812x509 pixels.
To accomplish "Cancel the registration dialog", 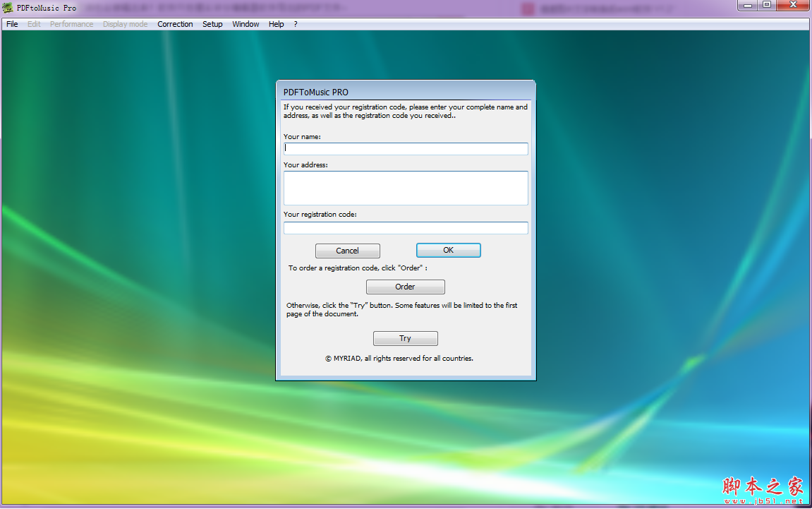I will click(x=348, y=251).
